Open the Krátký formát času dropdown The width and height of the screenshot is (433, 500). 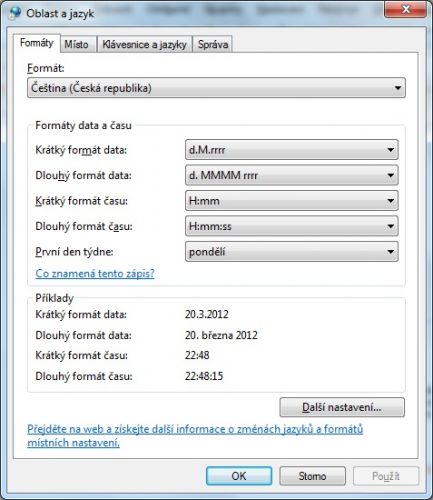[x=292, y=201]
